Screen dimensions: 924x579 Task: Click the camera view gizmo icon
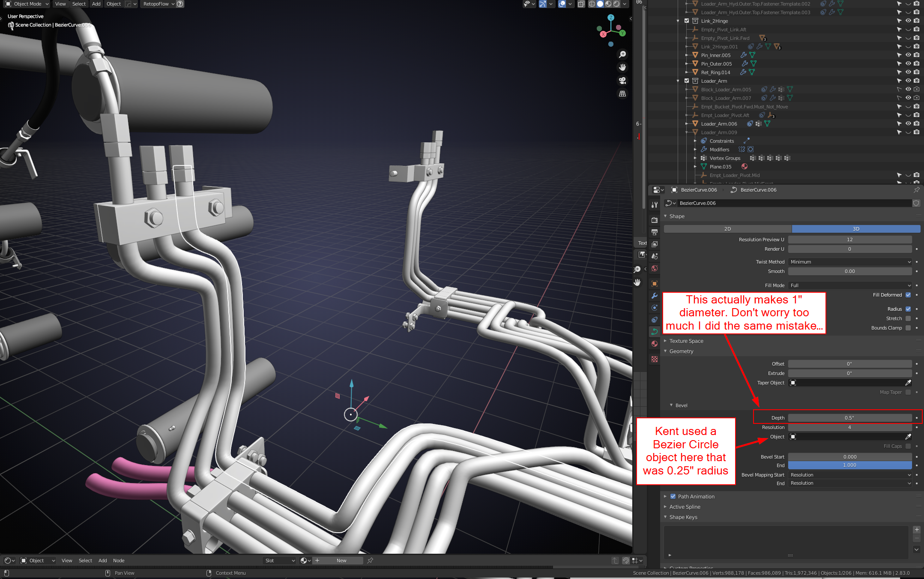(622, 81)
